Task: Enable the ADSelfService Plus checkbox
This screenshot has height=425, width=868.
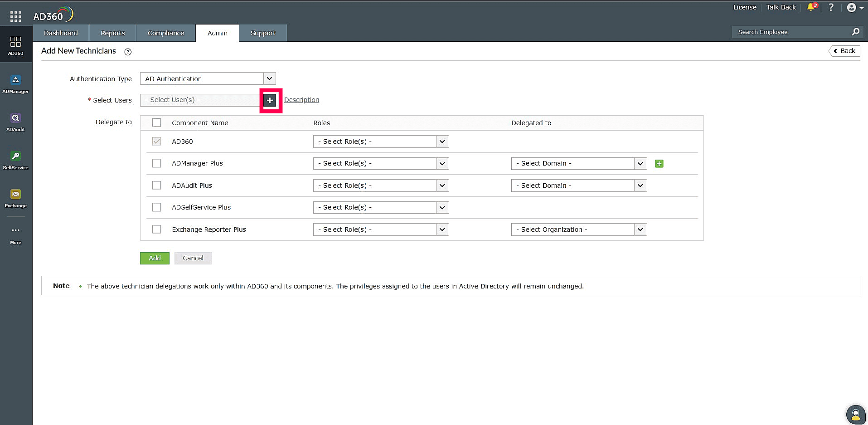Action: [156, 207]
